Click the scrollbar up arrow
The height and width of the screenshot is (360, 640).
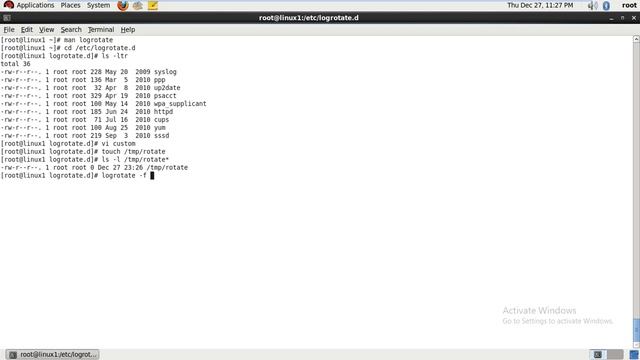click(x=636, y=39)
